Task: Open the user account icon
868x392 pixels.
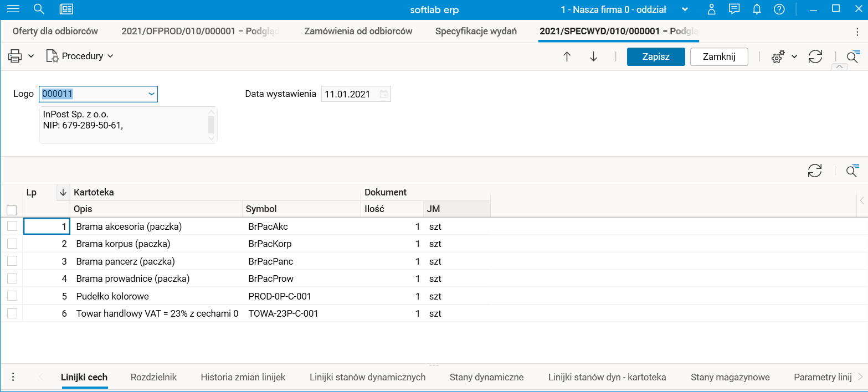Action: (712, 9)
